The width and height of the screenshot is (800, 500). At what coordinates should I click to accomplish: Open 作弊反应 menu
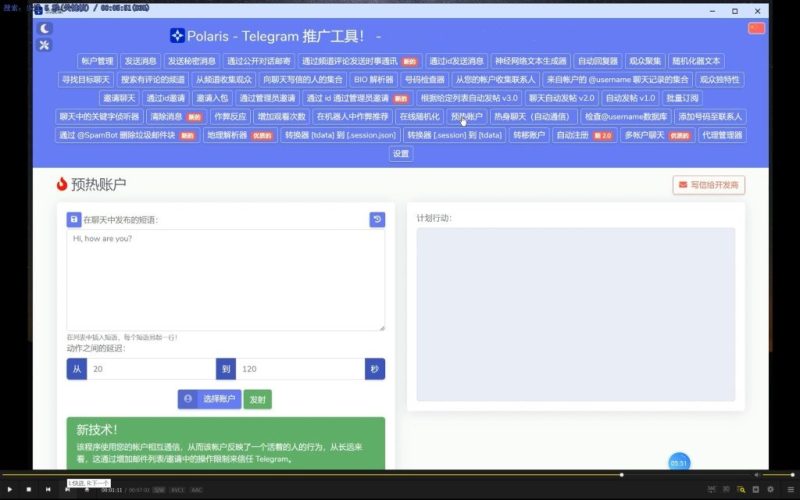click(230, 116)
